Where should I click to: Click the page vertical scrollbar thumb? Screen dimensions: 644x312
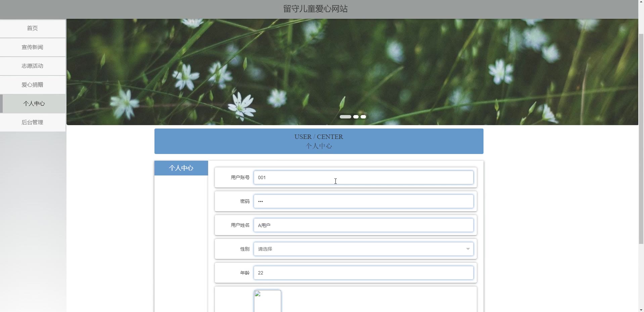tap(641, 139)
